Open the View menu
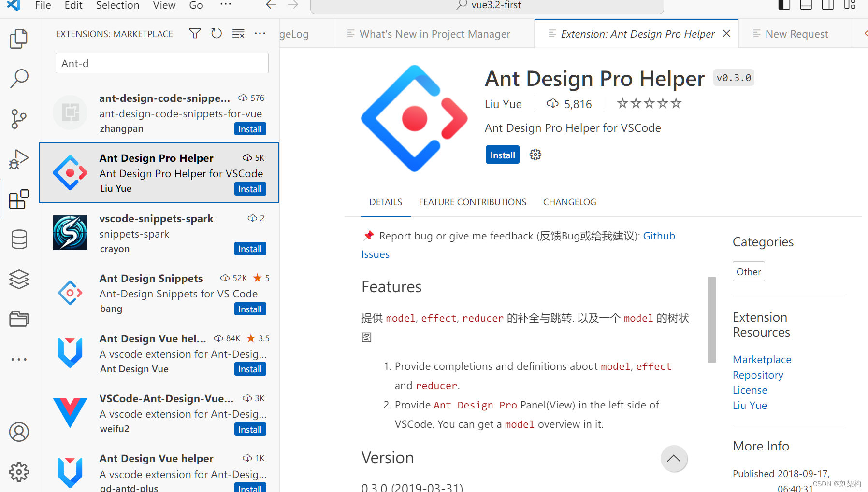The height and width of the screenshot is (492, 868). 164,5
